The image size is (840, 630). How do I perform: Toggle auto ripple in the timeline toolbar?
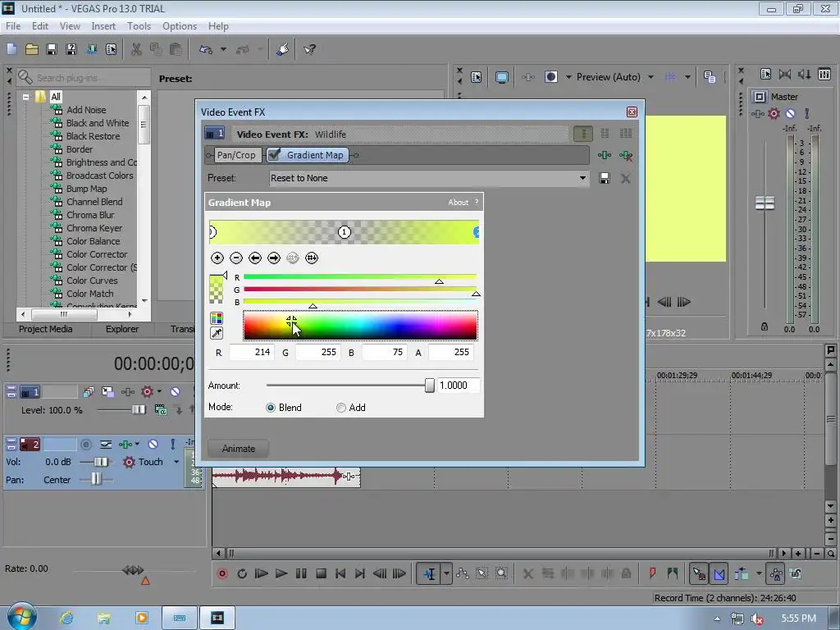(742, 573)
